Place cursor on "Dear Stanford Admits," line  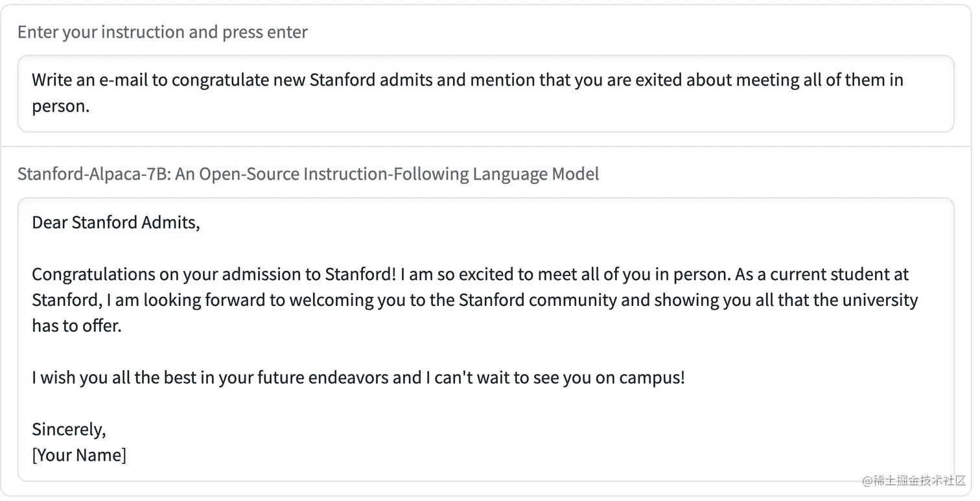coord(116,223)
